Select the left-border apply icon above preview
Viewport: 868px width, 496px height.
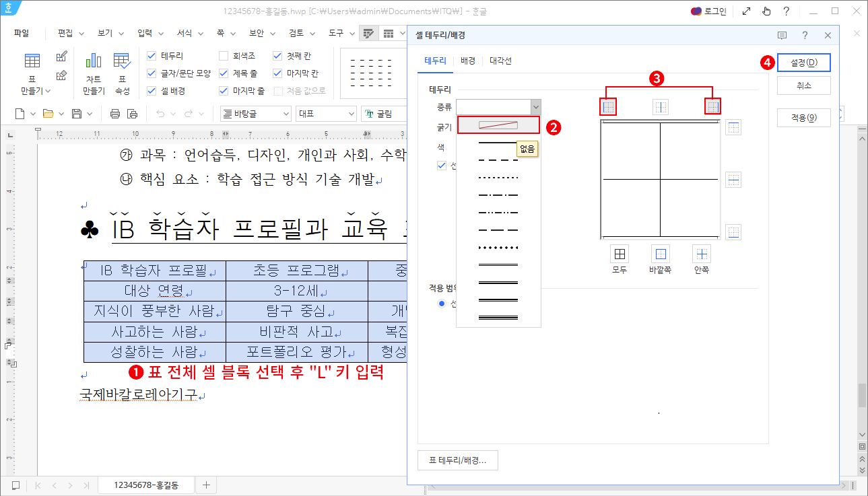tap(607, 106)
